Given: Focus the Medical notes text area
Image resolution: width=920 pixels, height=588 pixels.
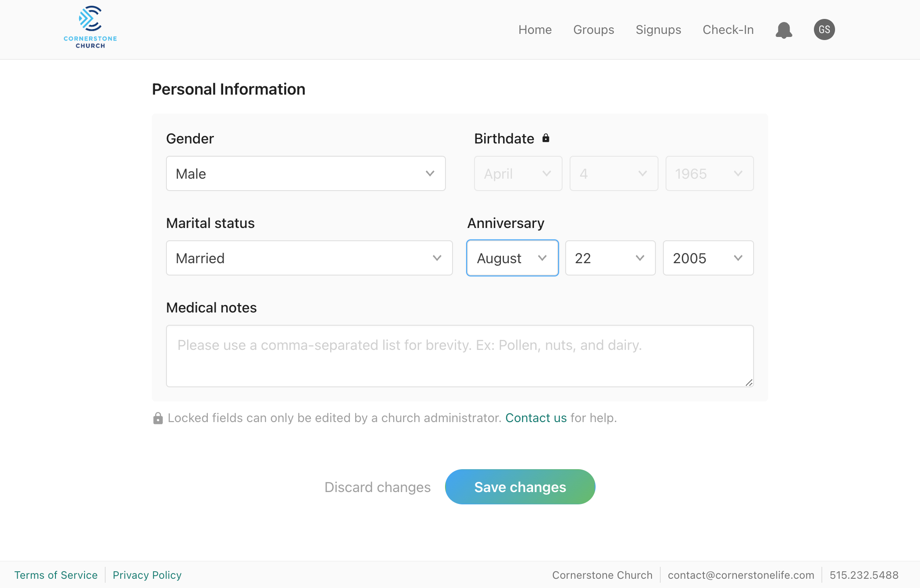Looking at the screenshot, I should 460,356.
